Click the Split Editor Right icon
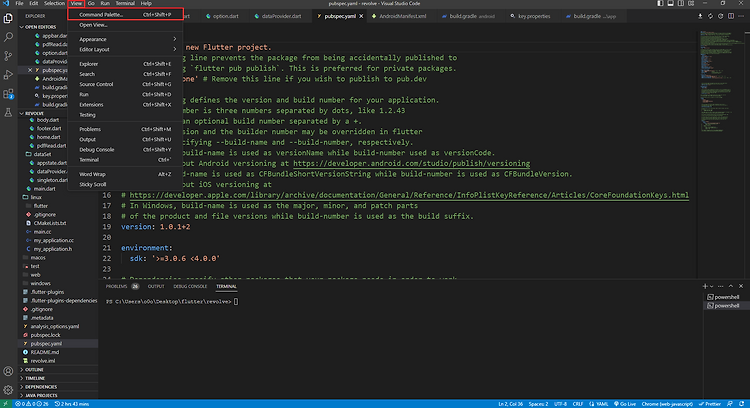 point(731,16)
